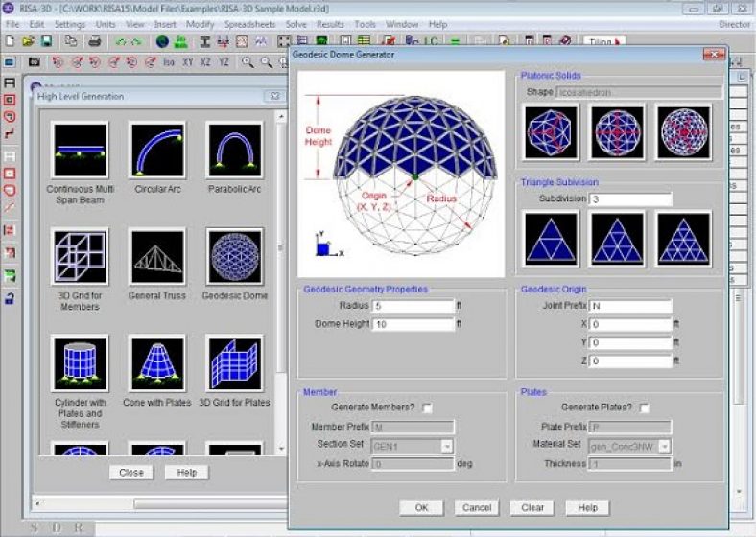The height and width of the screenshot is (537, 756).
Task: Open the Solve menu
Action: tap(295, 23)
